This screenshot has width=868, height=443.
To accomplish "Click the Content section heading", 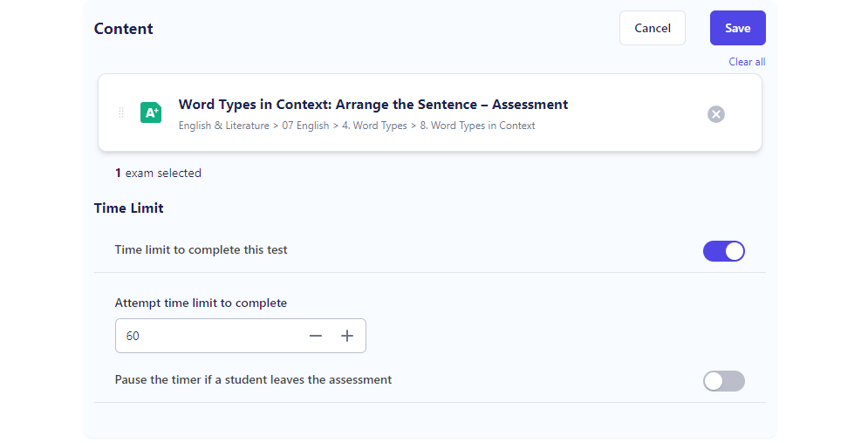I will click(x=124, y=29).
